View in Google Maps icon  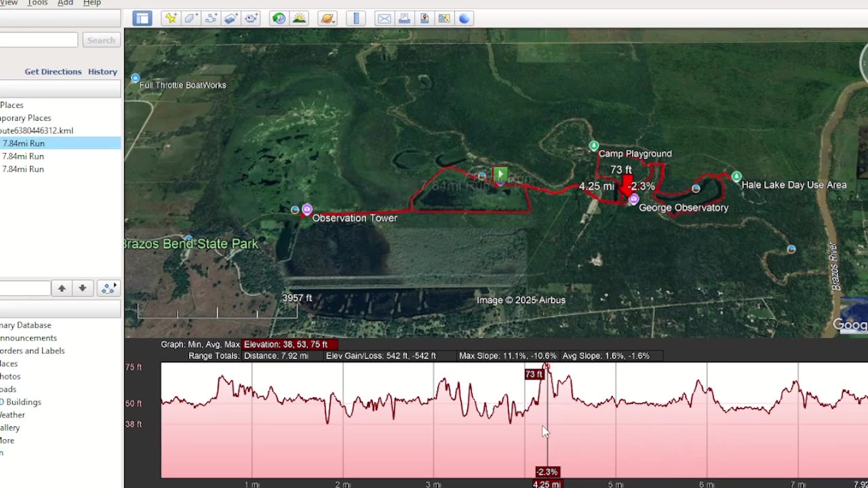point(444,18)
